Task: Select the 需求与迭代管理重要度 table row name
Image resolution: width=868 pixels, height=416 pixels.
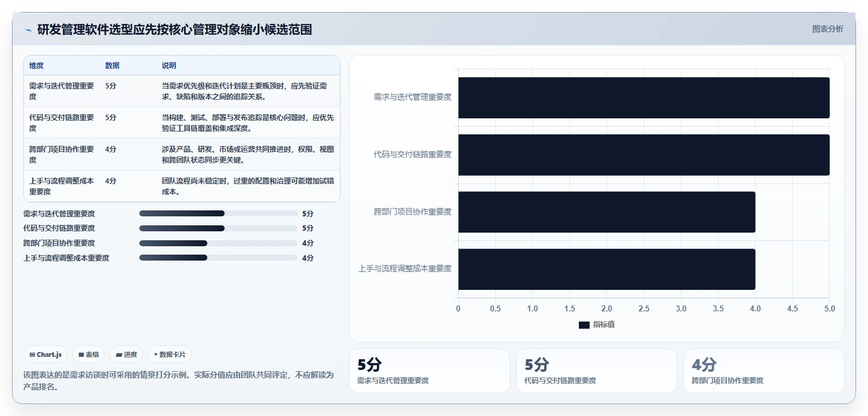Action: [x=62, y=91]
